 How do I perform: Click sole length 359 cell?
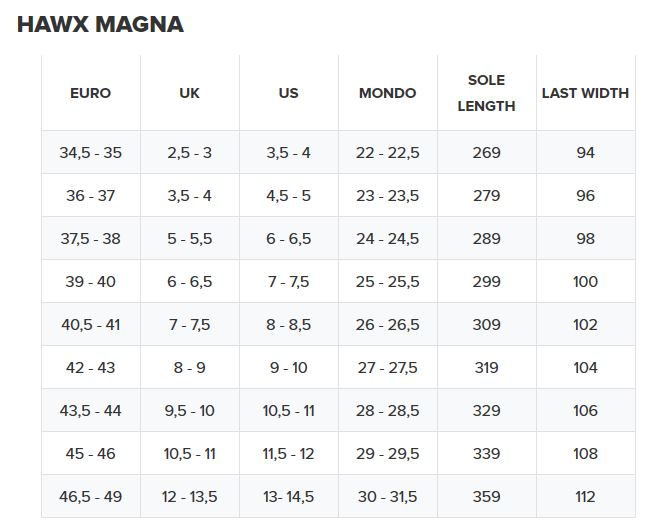coord(486,497)
